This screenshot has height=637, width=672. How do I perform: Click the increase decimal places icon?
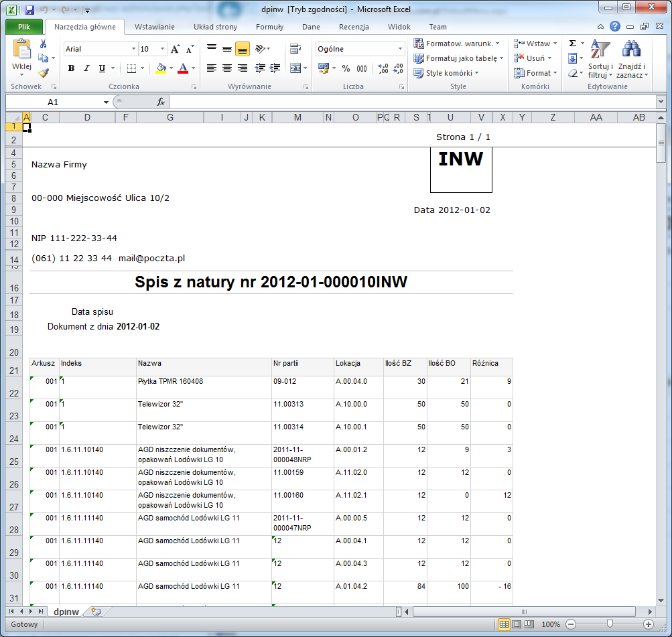[x=383, y=66]
